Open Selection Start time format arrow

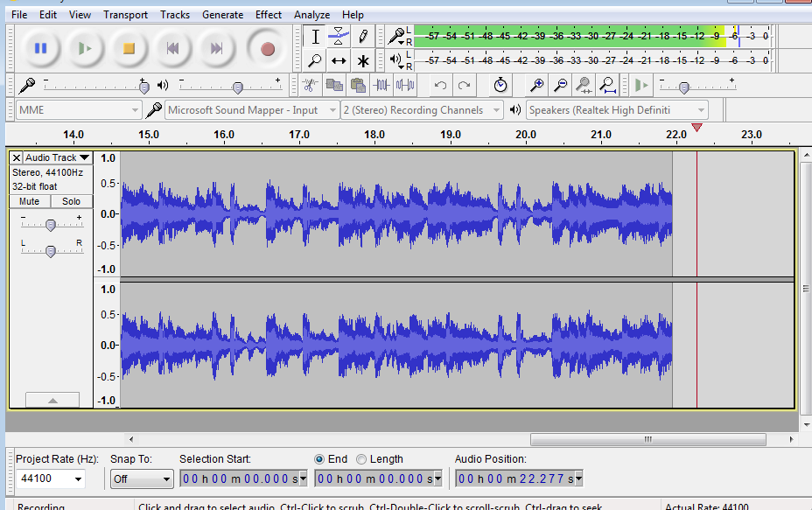point(303,479)
